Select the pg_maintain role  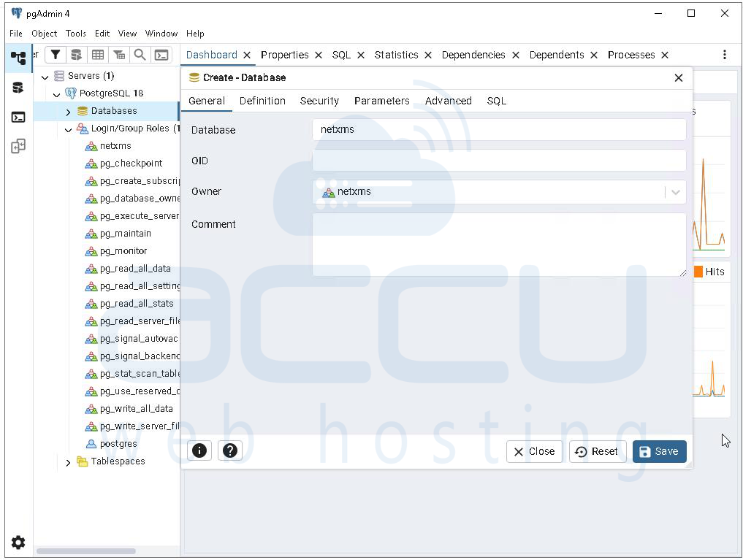coord(125,234)
